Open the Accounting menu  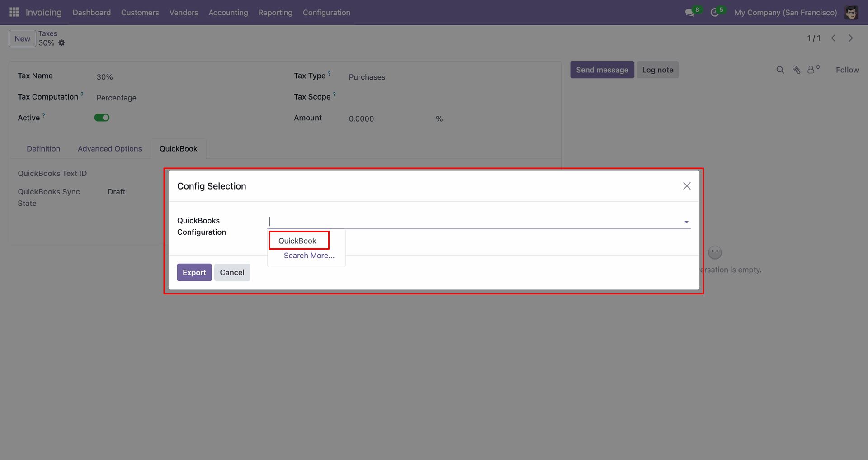click(x=228, y=13)
